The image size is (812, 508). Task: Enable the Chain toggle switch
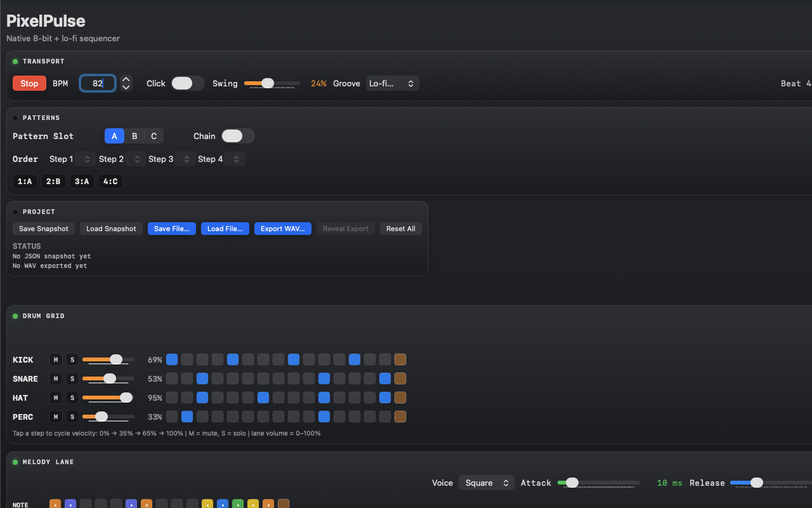238,136
